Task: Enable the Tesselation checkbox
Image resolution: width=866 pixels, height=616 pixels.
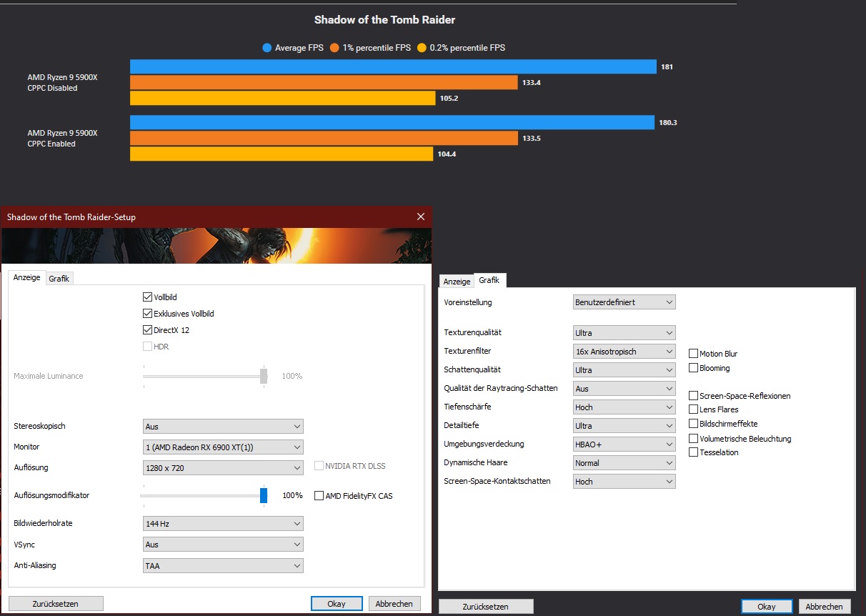Action: (693, 452)
